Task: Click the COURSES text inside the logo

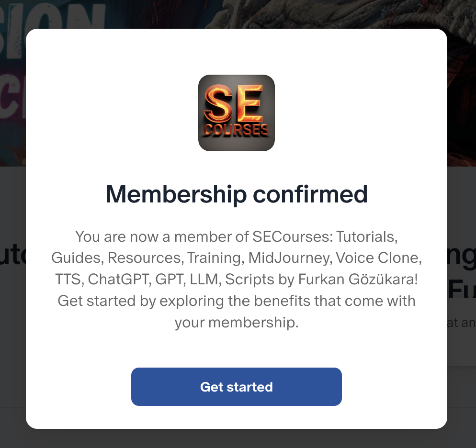Action: tap(237, 130)
